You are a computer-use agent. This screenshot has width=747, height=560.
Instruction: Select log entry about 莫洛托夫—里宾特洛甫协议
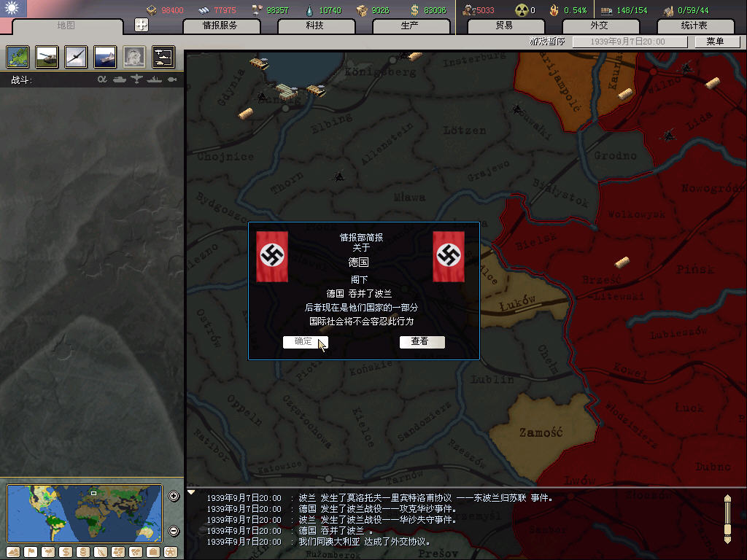point(379,497)
